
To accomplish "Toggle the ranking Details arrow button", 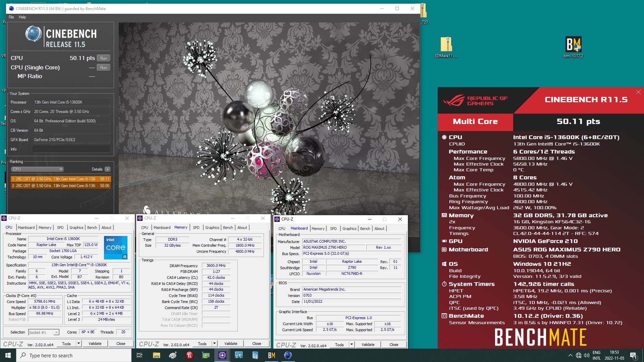I will click(108, 169).
